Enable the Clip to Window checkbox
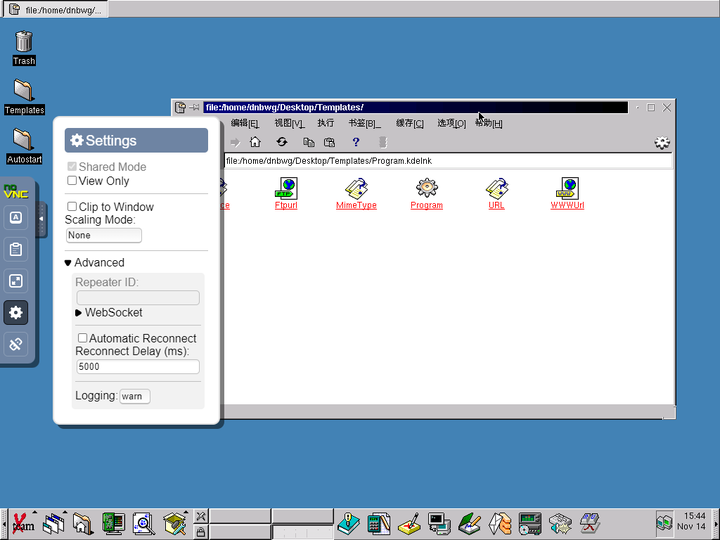 (72, 207)
